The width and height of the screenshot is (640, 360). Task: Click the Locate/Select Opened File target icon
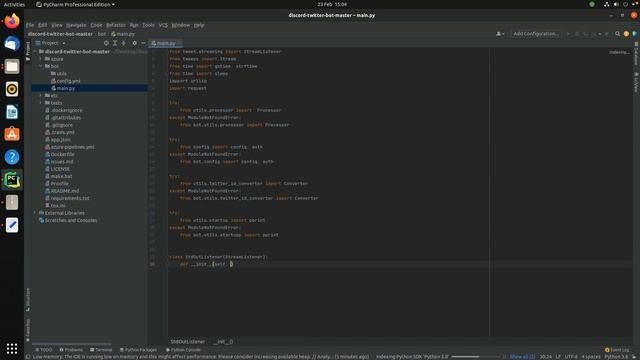point(106,43)
